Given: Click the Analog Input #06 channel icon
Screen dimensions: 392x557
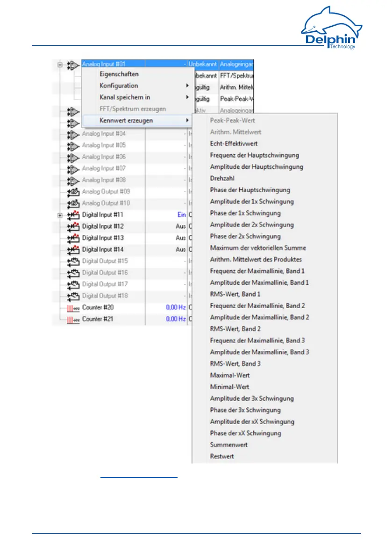Looking at the screenshot, I should pos(73,158).
